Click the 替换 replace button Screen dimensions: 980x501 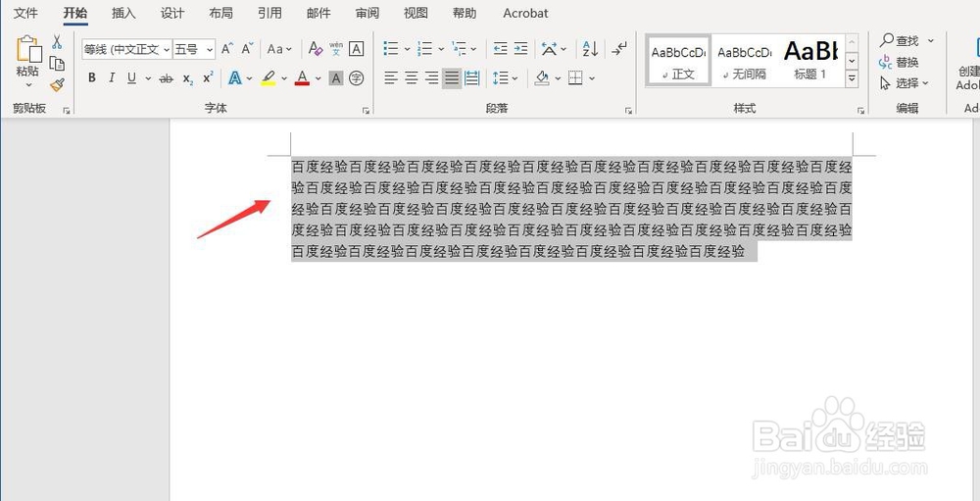point(899,63)
